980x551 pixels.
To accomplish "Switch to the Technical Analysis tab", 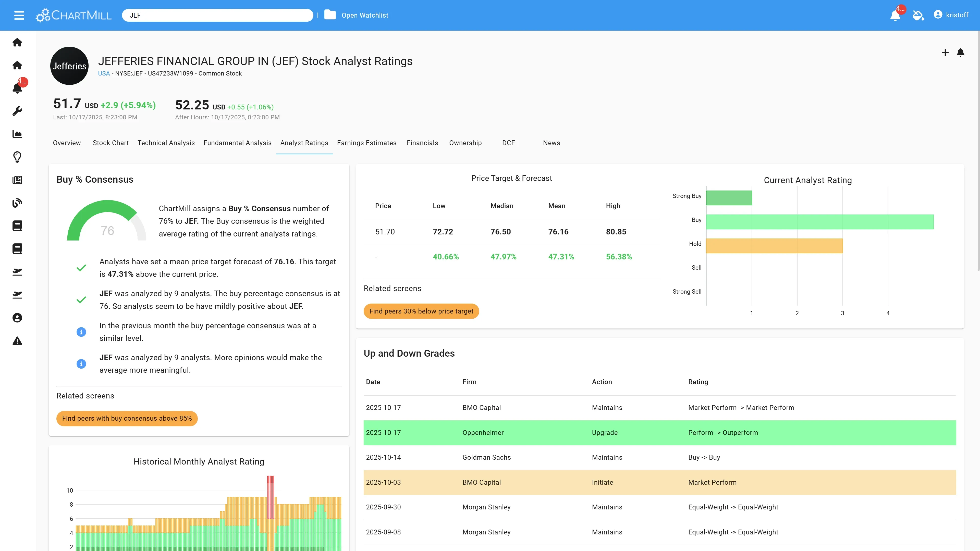I will [x=166, y=143].
